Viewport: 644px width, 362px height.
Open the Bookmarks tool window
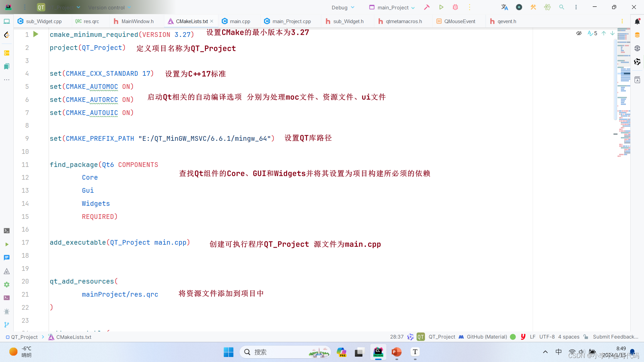point(7,66)
